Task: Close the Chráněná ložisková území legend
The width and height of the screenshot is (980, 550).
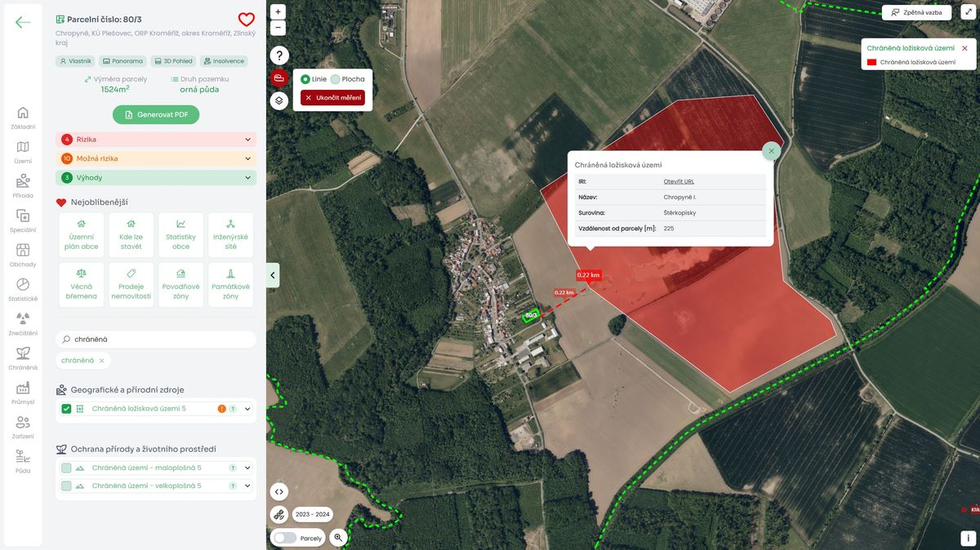Action: (964, 48)
